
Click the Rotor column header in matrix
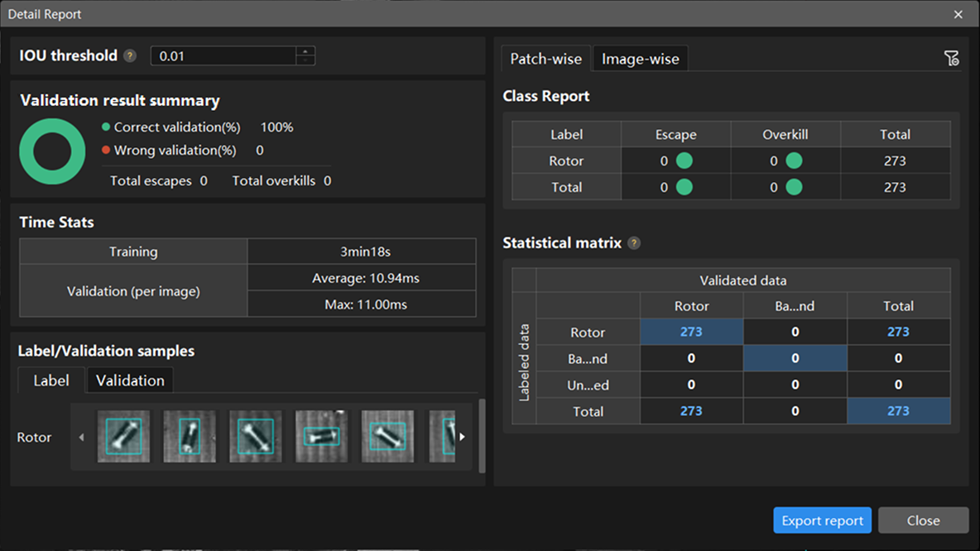691,306
